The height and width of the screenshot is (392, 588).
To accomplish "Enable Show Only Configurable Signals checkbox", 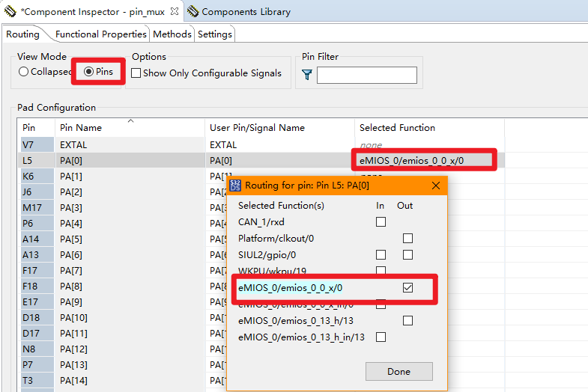I will coord(136,73).
